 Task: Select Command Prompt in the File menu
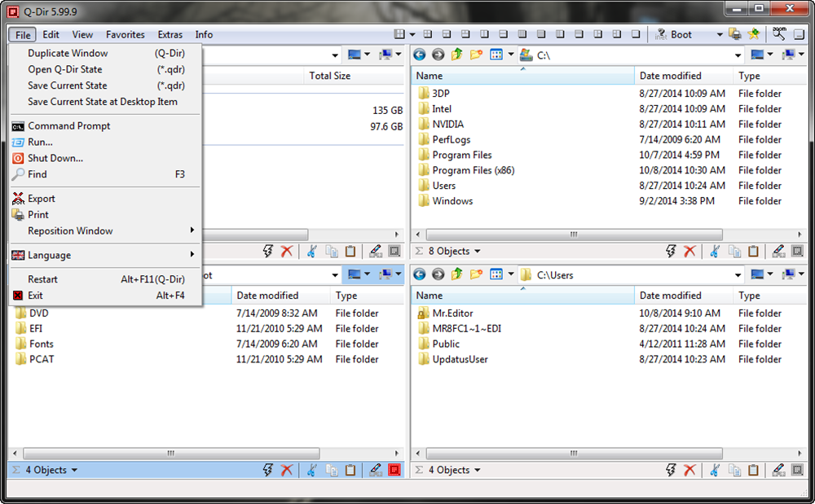click(x=105, y=125)
